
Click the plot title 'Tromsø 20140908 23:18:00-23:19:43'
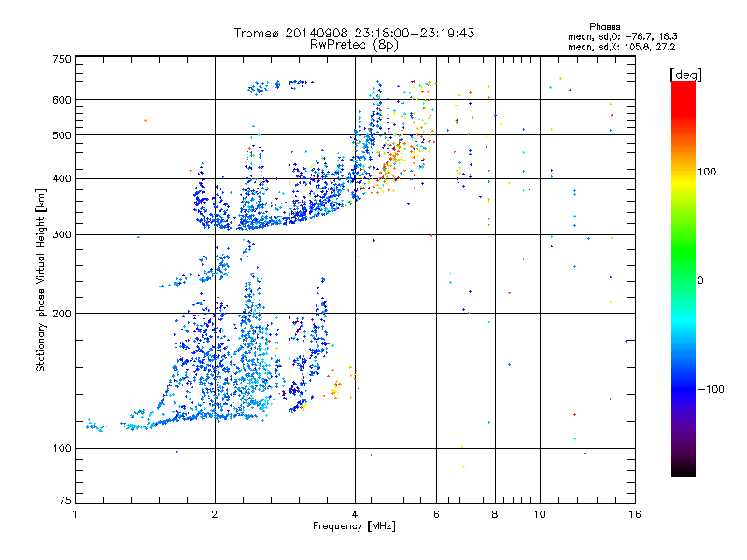click(354, 33)
